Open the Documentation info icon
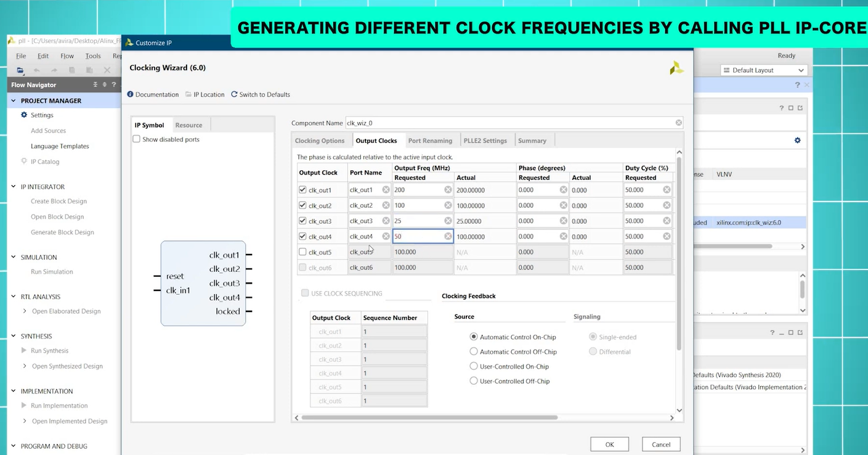868x455 pixels. click(130, 94)
